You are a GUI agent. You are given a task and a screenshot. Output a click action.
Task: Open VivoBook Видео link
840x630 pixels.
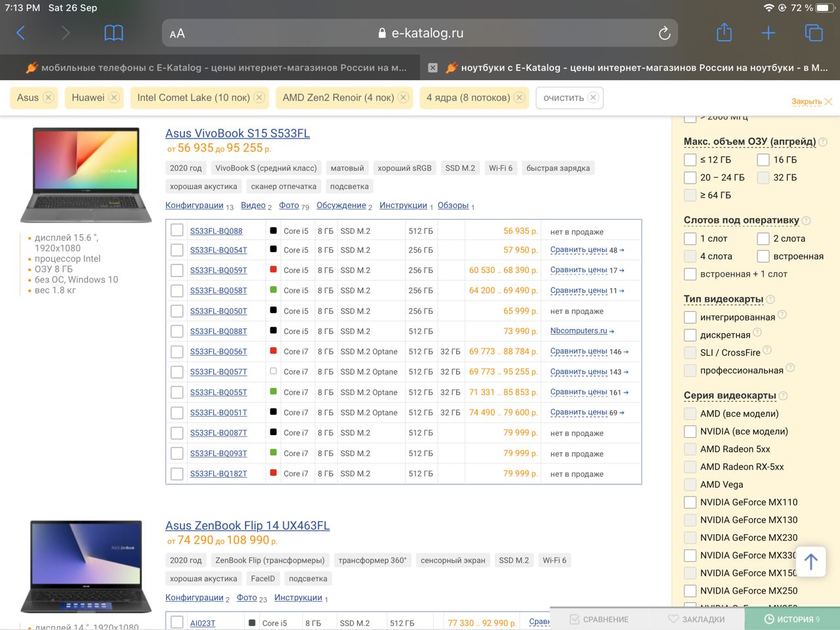point(253,205)
